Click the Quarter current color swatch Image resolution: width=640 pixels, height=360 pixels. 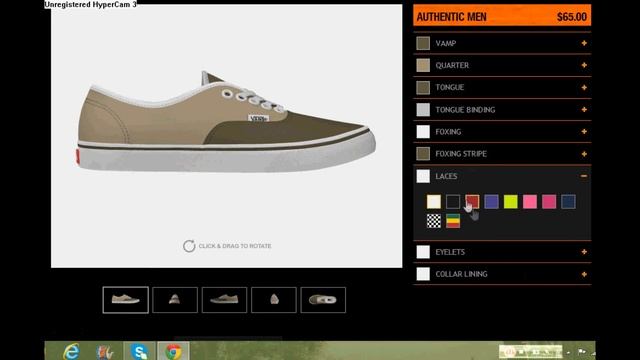[423, 65]
